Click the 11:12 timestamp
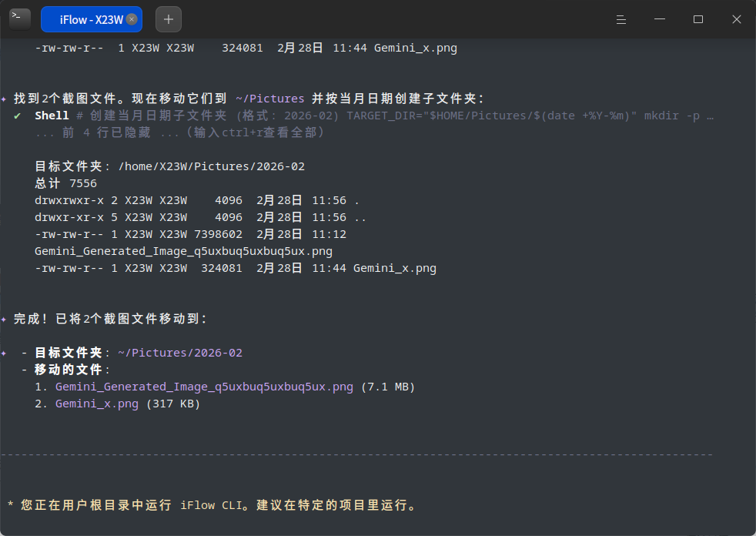Screen dimensions: 756x536 pyautogui.click(x=329, y=234)
